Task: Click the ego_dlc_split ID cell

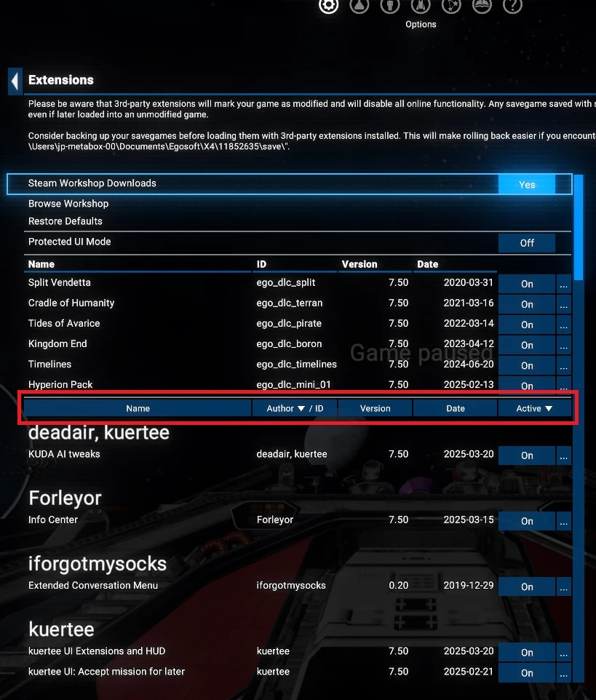Action: (286, 282)
